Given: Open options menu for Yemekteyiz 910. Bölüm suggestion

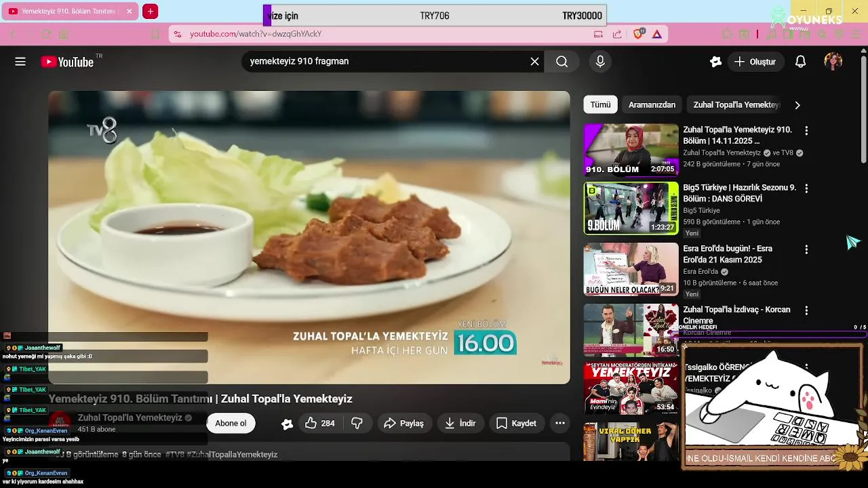Looking at the screenshot, I should 806,130.
